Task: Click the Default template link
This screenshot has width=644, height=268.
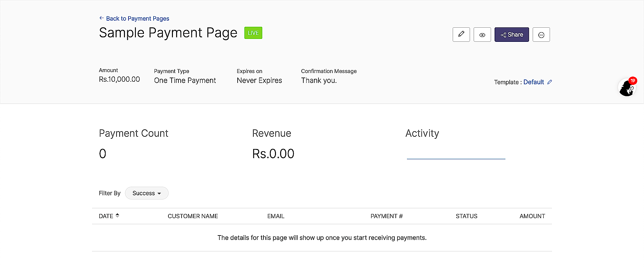Action: 534,82
